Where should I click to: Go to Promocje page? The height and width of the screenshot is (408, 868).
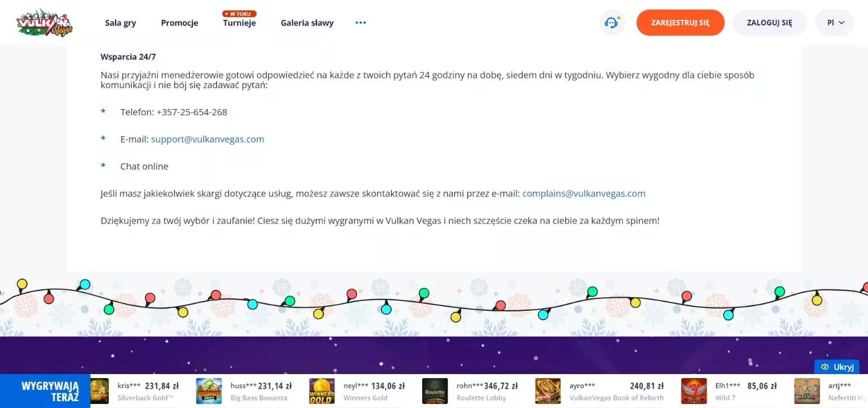point(179,23)
